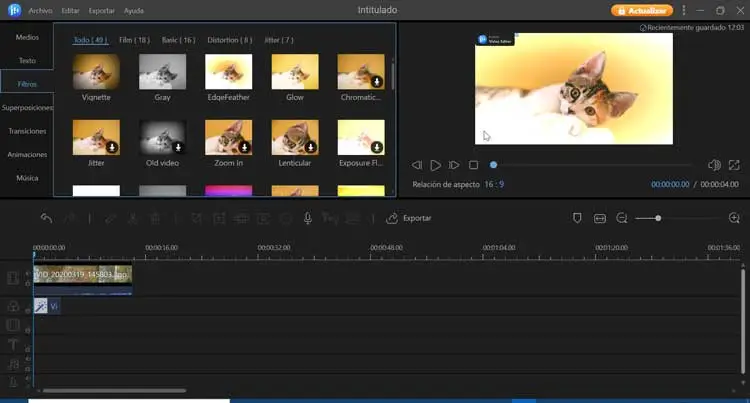Download the Jitter filter
The height and width of the screenshot is (403, 750).
point(112,147)
